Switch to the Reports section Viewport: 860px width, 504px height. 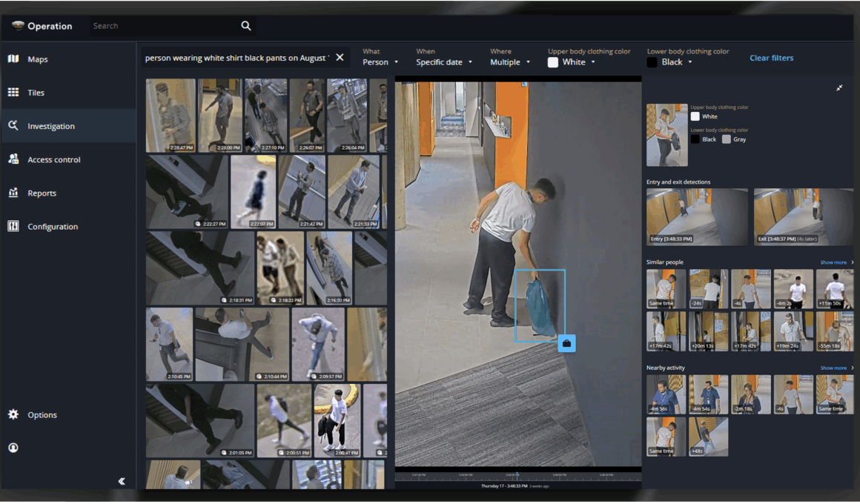[x=68, y=193]
